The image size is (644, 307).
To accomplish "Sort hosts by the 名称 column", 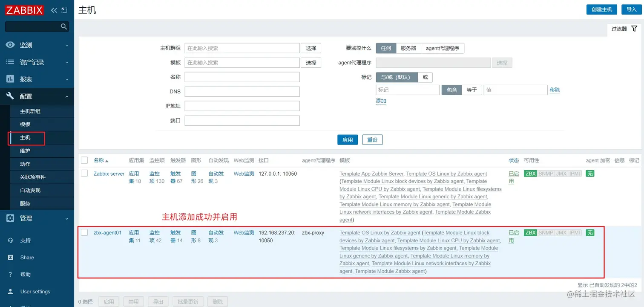I will tap(101, 160).
